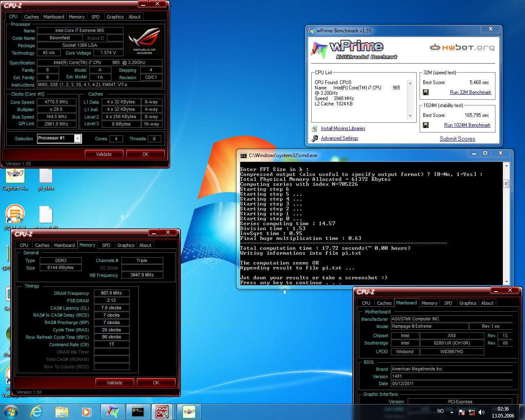Launch Internet Explorer from the taskbar
The height and width of the screenshot is (420, 525).
pyautogui.click(x=37, y=411)
